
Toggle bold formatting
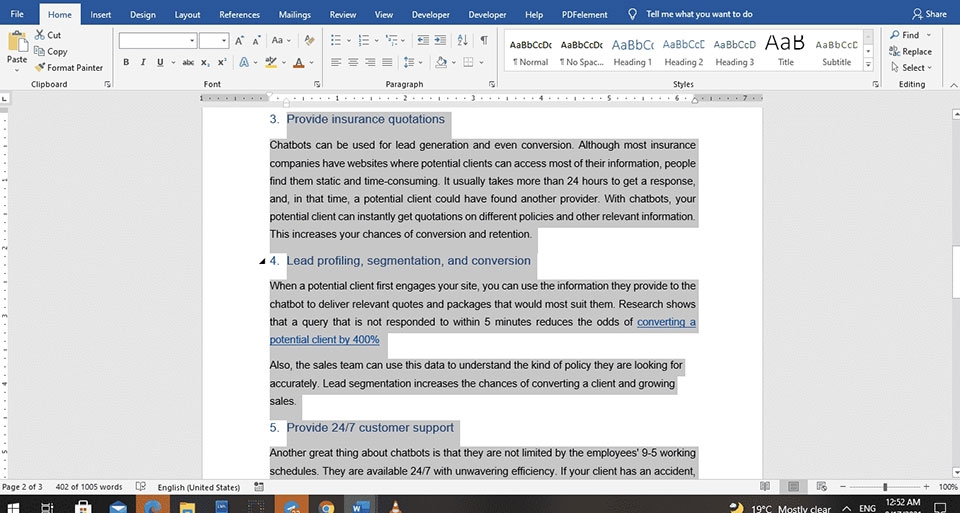126,62
